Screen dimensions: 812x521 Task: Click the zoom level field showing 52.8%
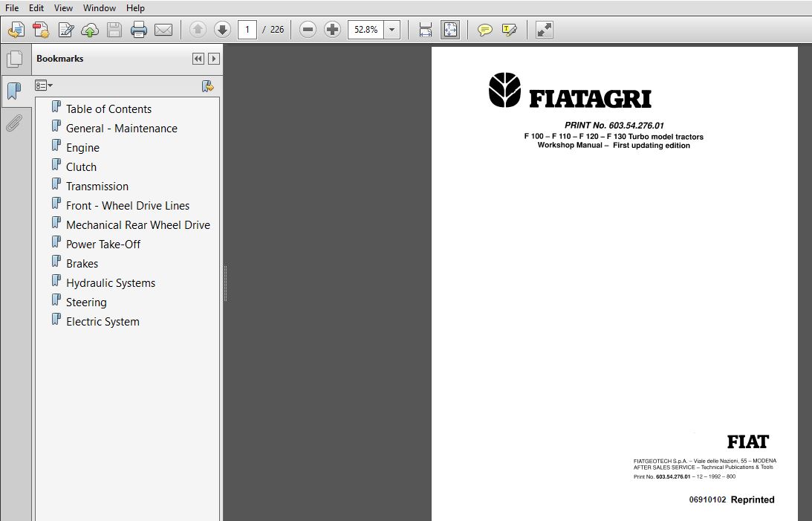tap(366, 30)
